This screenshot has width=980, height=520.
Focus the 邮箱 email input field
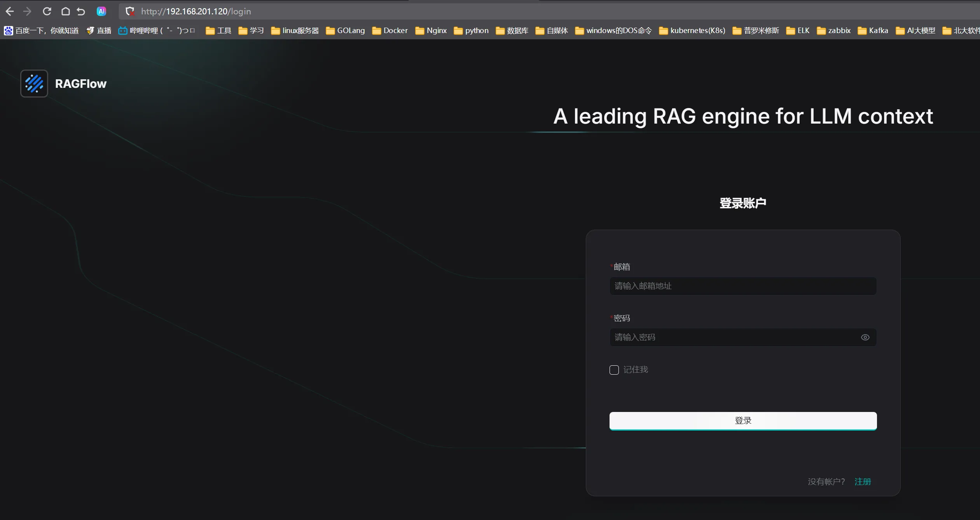(x=742, y=286)
